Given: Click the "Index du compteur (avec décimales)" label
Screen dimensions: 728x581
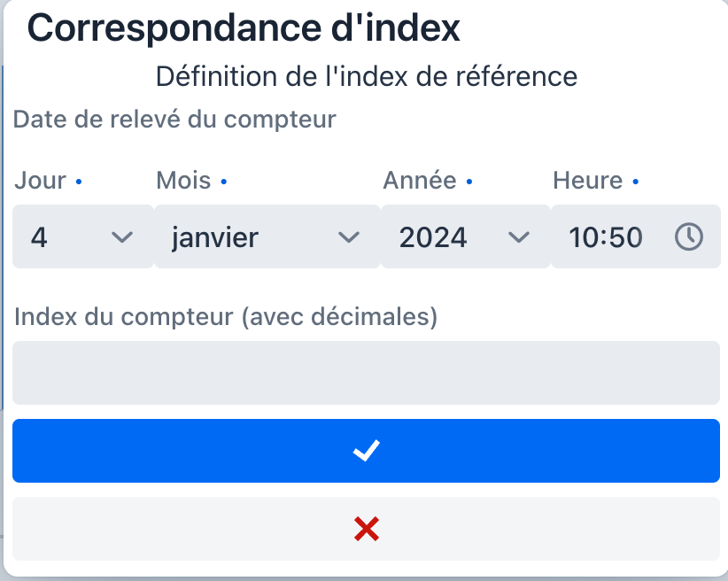Looking at the screenshot, I should coord(226,316).
